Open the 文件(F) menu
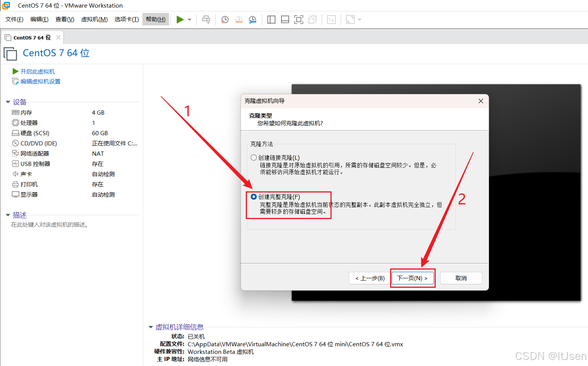The image size is (588, 366). tap(14, 19)
